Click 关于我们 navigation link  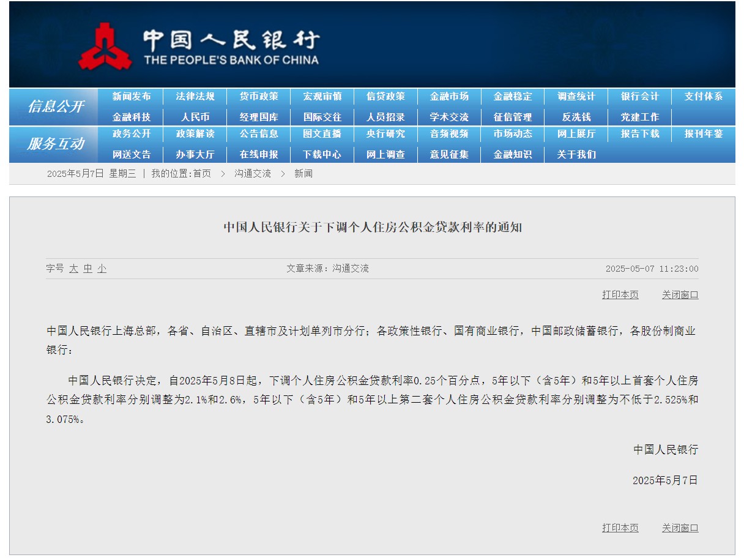click(576, 154)
